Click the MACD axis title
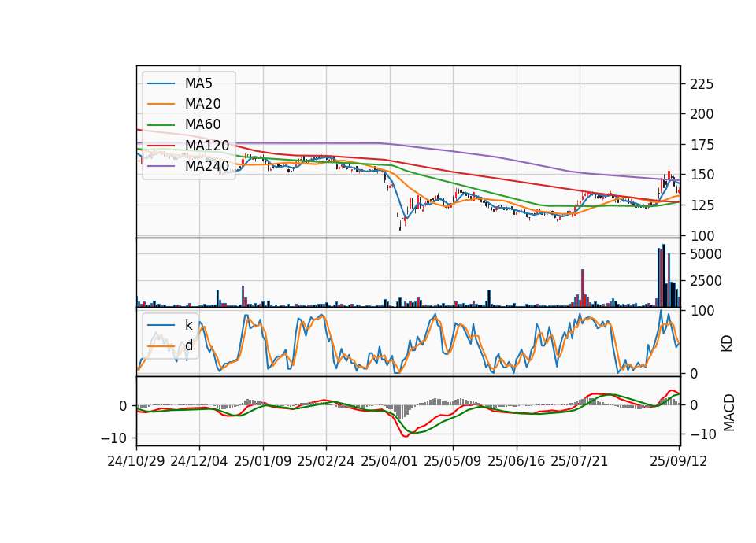 (729, 412)
